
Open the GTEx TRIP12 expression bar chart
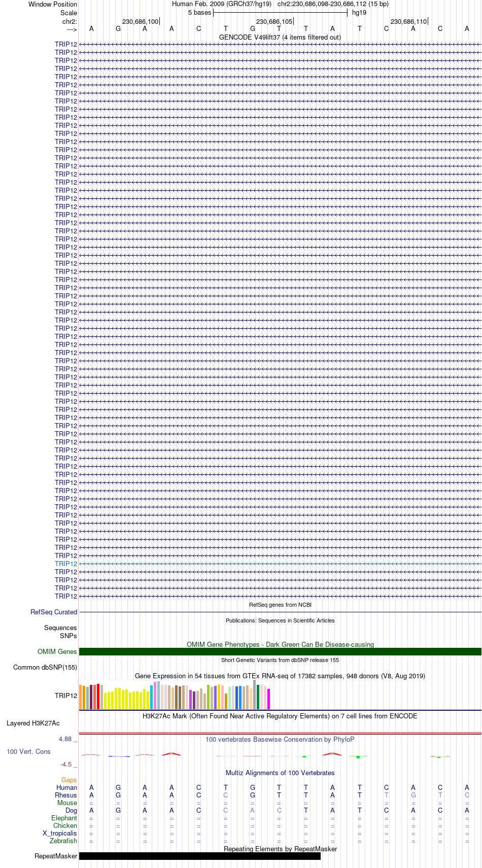175,695
